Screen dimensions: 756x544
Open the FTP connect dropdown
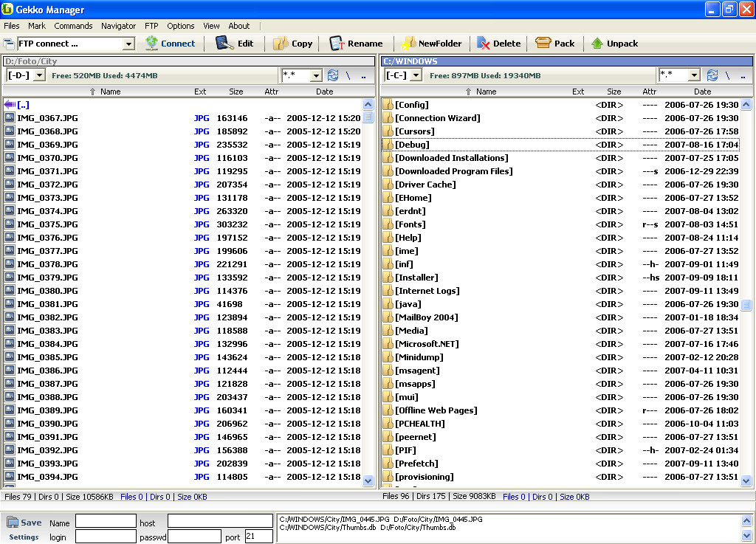[128, 44]
